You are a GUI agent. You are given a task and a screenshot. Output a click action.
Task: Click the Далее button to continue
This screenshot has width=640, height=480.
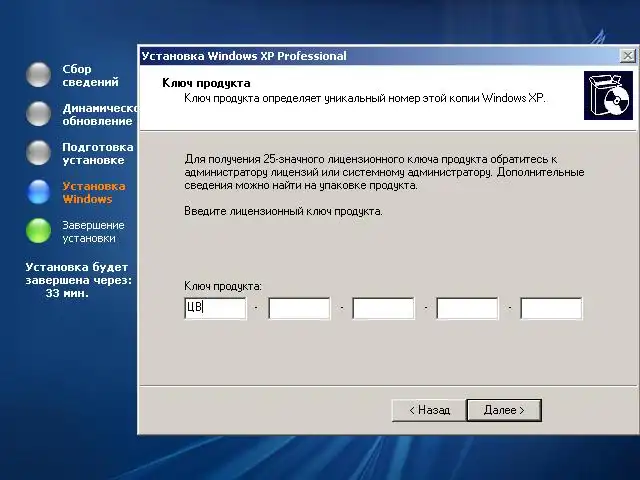pos(504,410)
